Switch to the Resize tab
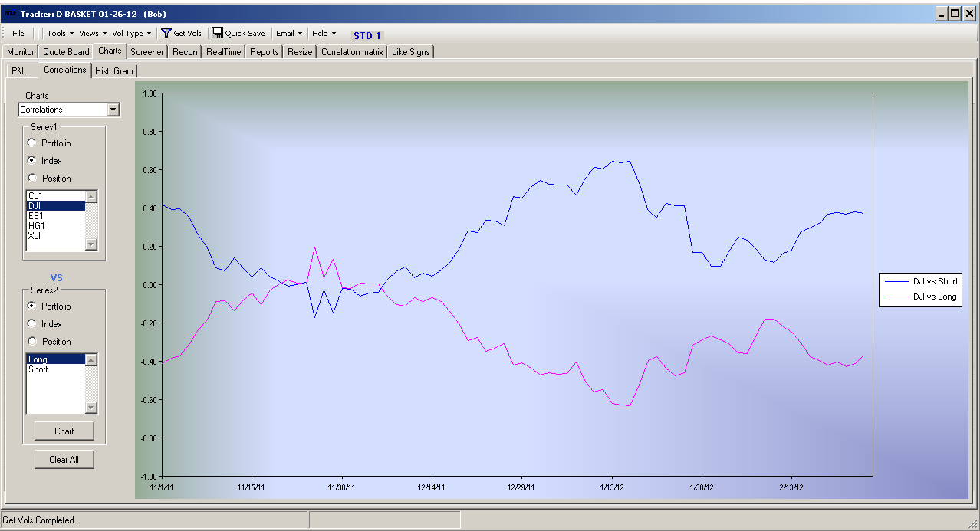This screenshot has width=980, height=531. [300, 52]
